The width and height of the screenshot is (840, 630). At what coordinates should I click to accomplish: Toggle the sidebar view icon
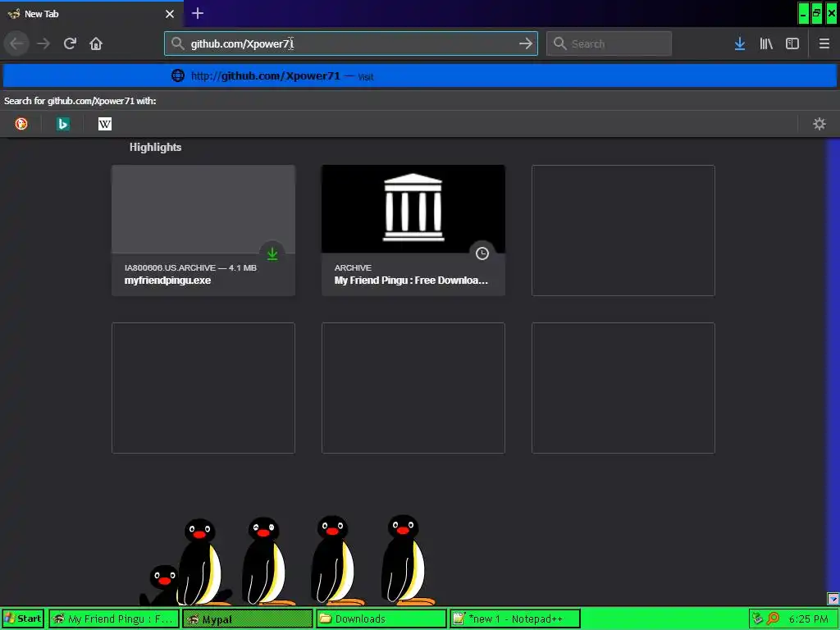[792, 43]
